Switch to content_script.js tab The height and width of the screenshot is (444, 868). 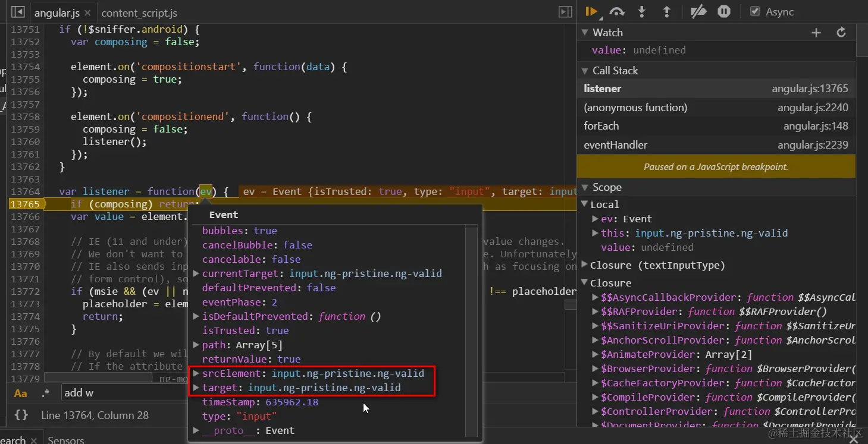click(139, 12)
